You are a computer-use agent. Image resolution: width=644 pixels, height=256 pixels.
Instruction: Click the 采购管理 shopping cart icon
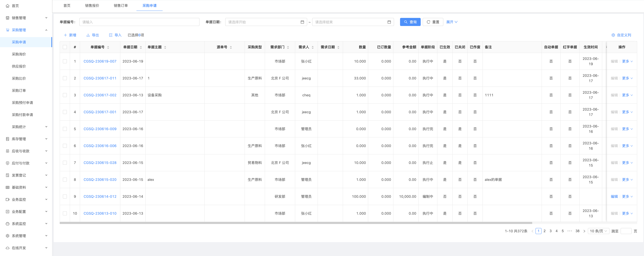coord(8,30)
